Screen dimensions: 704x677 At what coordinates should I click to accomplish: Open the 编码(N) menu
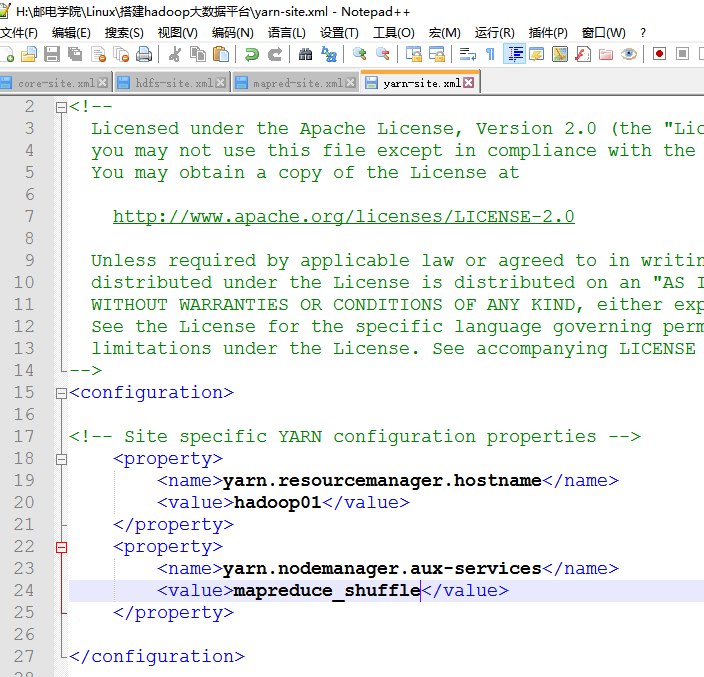coord(233,33)
